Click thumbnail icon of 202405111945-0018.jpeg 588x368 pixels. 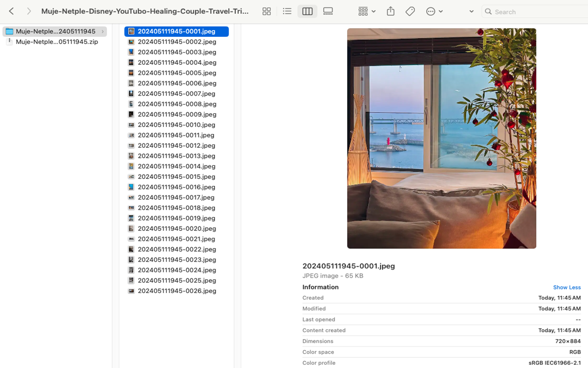coord(131,208)
